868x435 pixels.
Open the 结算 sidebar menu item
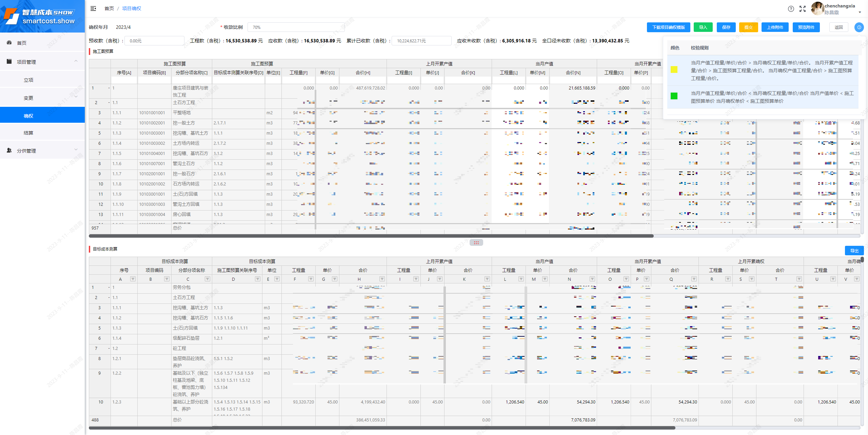pos(28,133)
